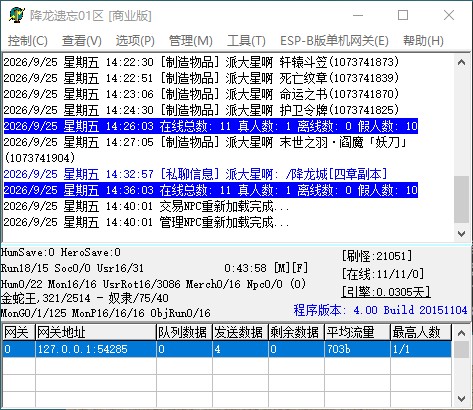
Task: Select the 14:36:03 在线总数 highlighted log line
Action: (211, 190)
